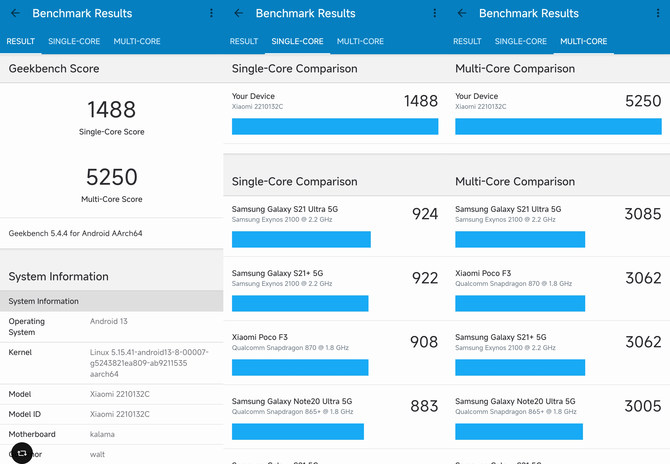Tap Xiaomi Poco F3 multi-core entry

point(558,289)
